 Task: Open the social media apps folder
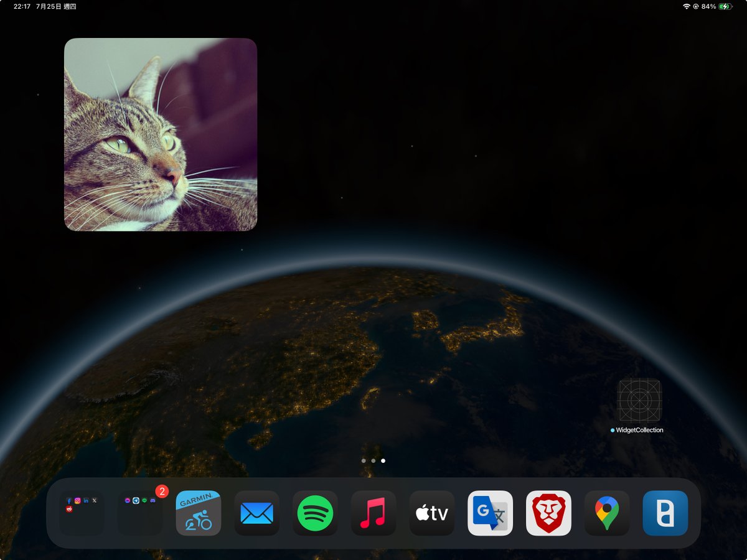click(x=81, y=513)
